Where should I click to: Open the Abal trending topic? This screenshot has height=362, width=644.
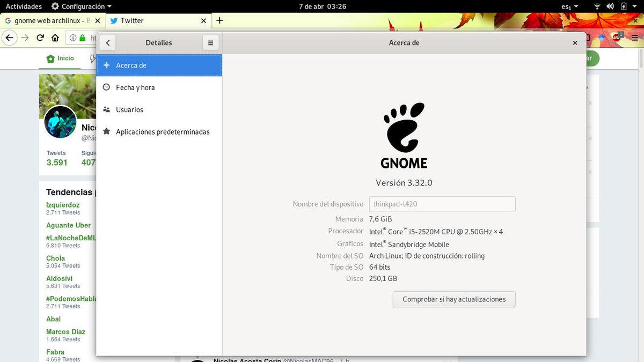click(54, 319)
